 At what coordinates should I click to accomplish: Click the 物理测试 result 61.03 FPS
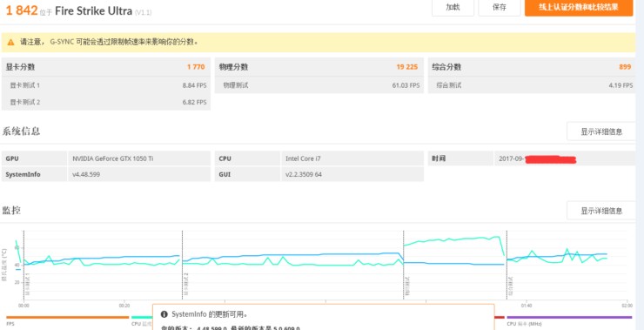[406, 85]
